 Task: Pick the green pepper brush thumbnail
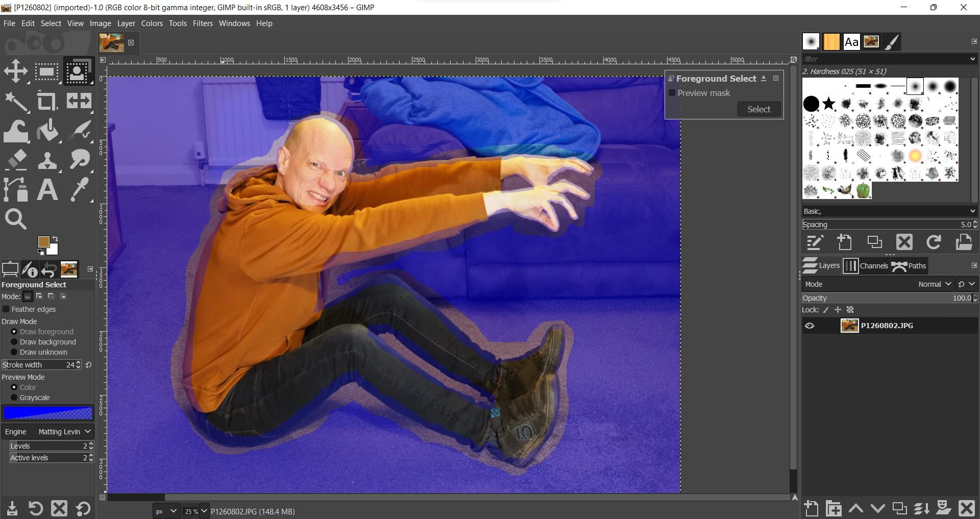(863, 190)
